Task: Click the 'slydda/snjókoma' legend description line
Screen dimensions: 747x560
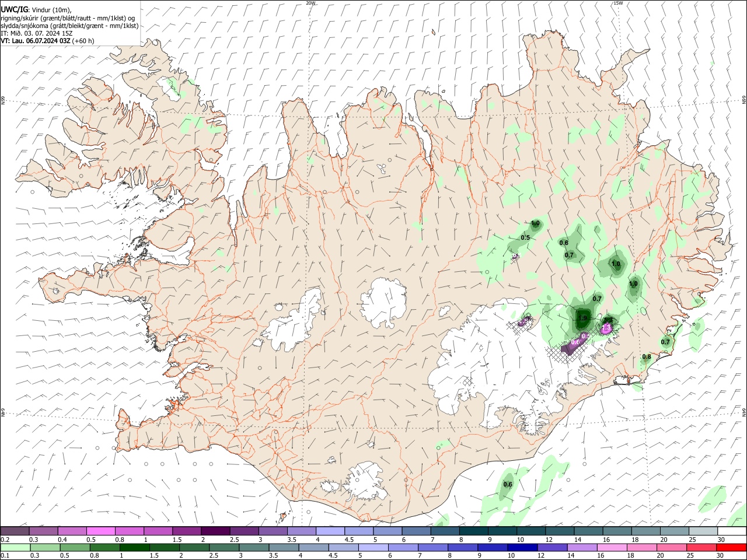Action: click(x=69, y=26)
